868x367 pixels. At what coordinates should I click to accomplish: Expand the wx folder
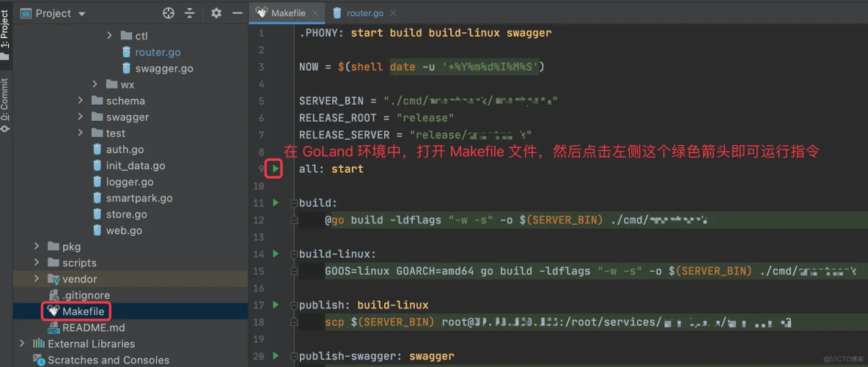point(95,85)
